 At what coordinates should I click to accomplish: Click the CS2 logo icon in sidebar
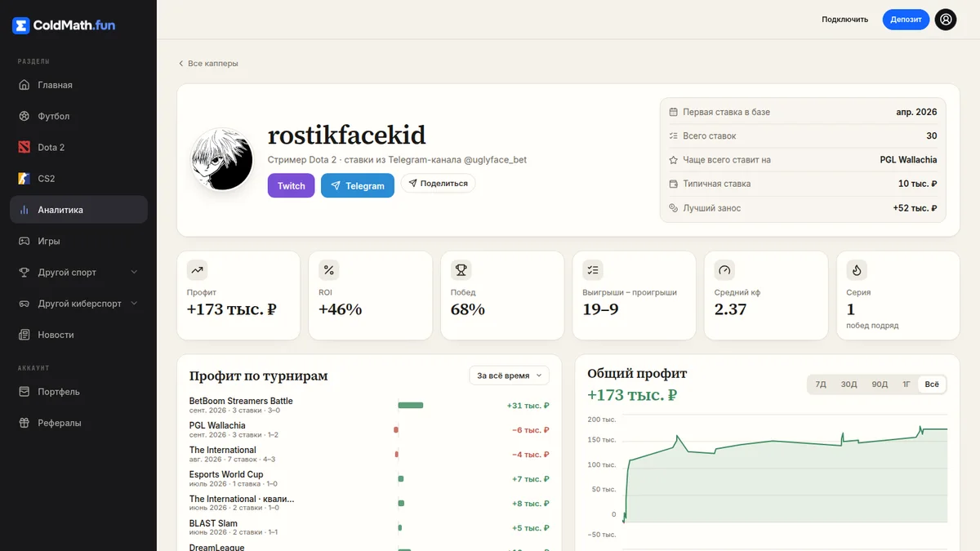coord(23,179)
